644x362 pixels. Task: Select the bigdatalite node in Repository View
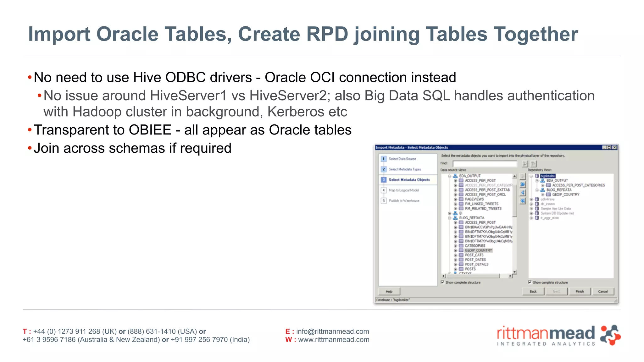547,176
